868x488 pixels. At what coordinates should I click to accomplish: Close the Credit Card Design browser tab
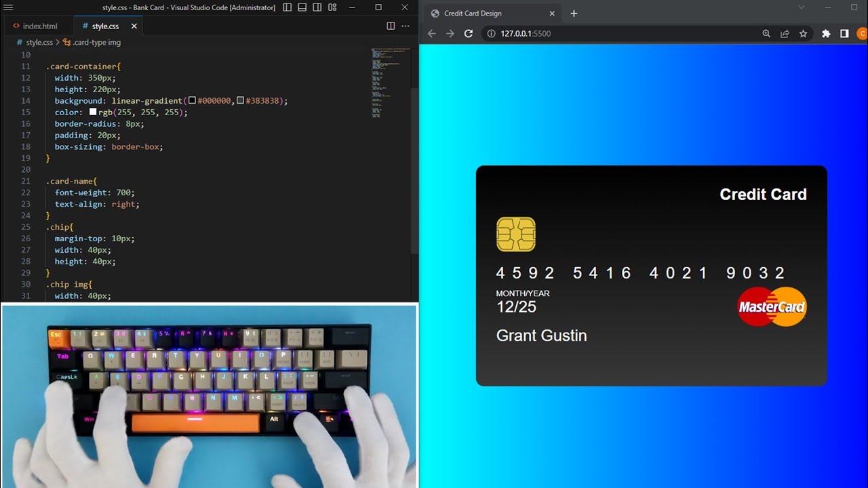552,14
